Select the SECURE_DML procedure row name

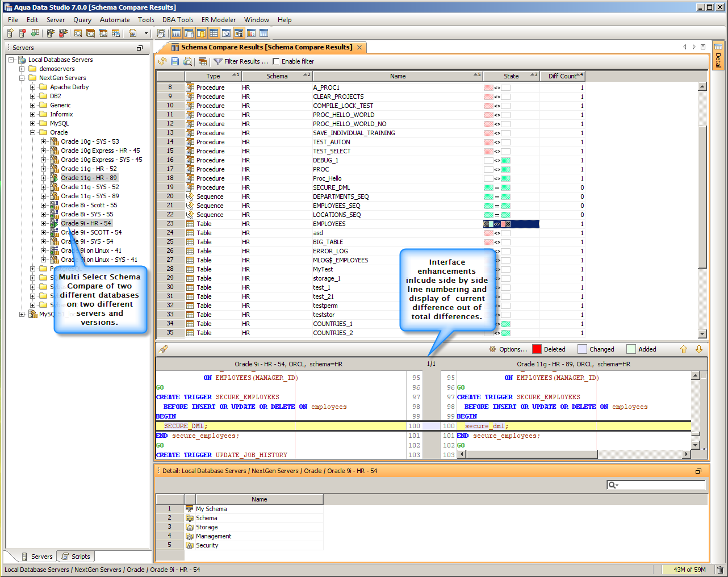click(332, 187)
